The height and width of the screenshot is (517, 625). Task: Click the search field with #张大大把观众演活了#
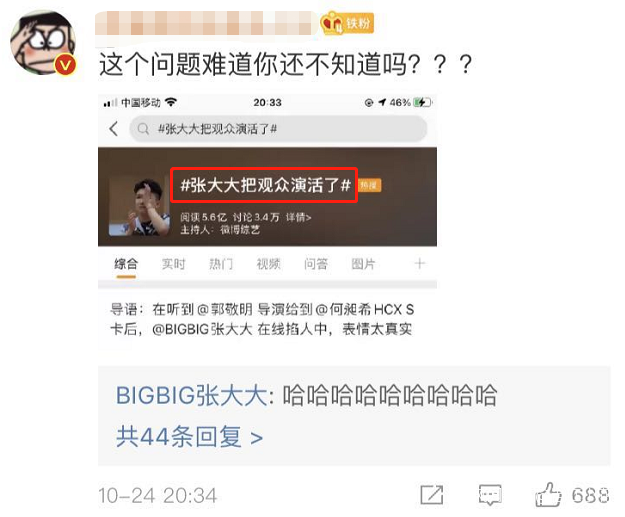click(278, 129)
